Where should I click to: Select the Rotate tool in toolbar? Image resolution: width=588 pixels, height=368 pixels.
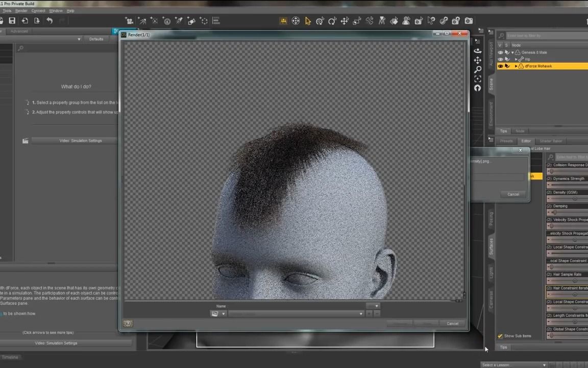332,21
